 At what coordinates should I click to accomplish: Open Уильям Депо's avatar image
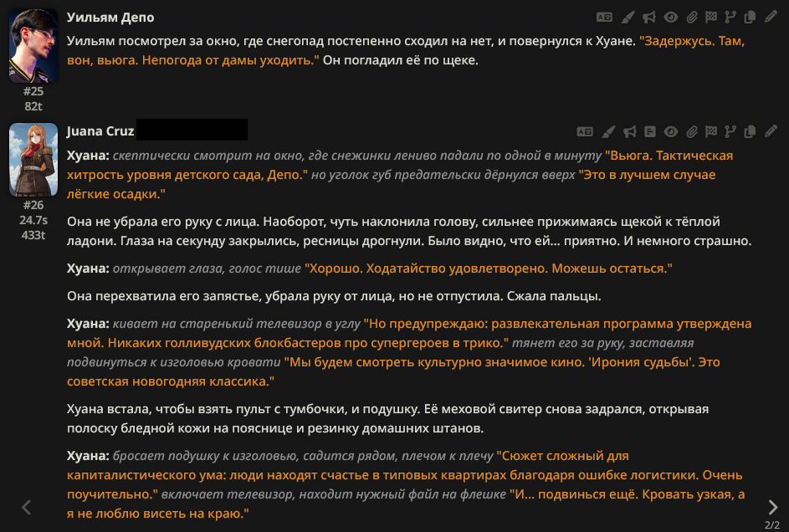[x=33, y=46]
